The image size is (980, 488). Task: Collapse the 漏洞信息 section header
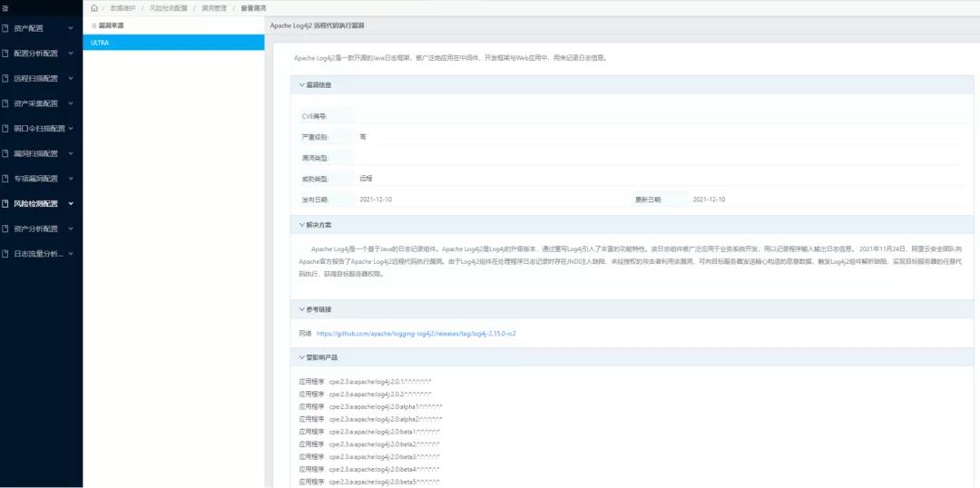pyautogui.click(x=632, y=85)
